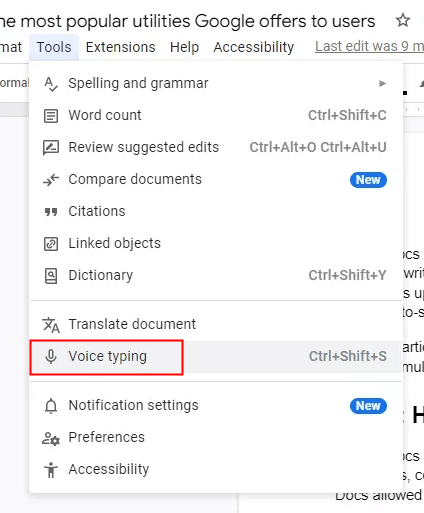The image size is (424, 513).
Task: Choose Preferences from Tools menu
Action: (216, 437)
